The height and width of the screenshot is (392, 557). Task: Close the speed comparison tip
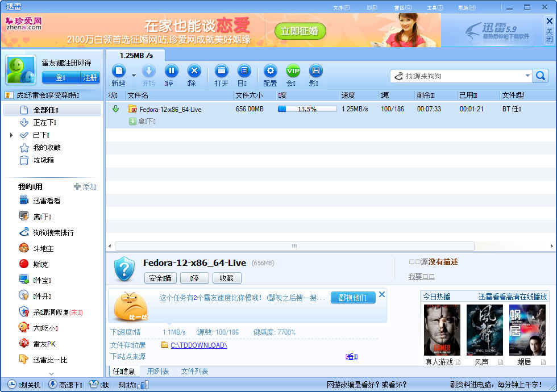point(382,294)
